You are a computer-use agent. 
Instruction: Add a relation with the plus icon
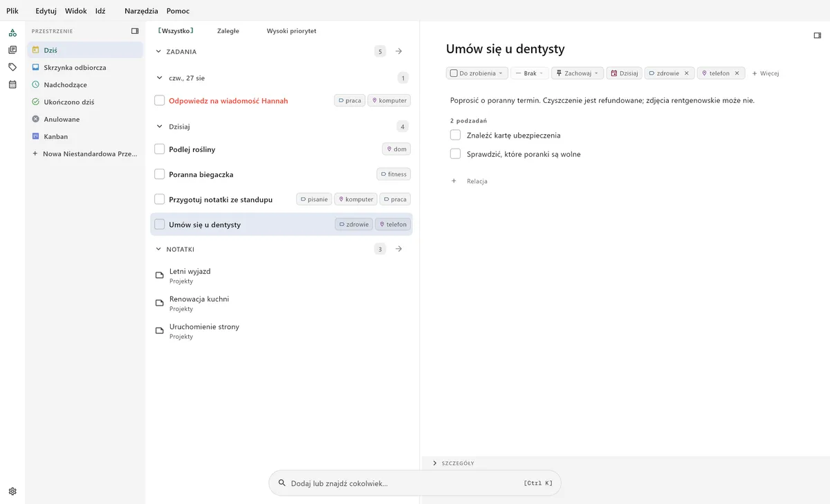click(x=454, y=181)
